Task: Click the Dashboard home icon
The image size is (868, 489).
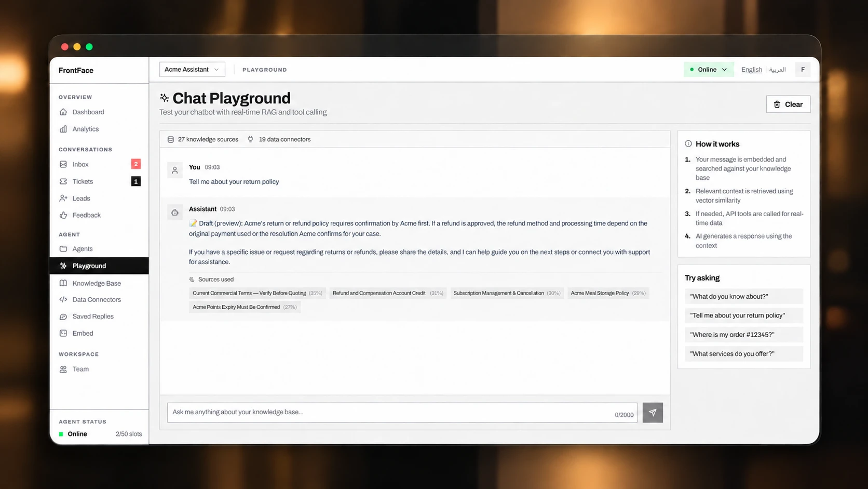Action: (x=63, y=112)
